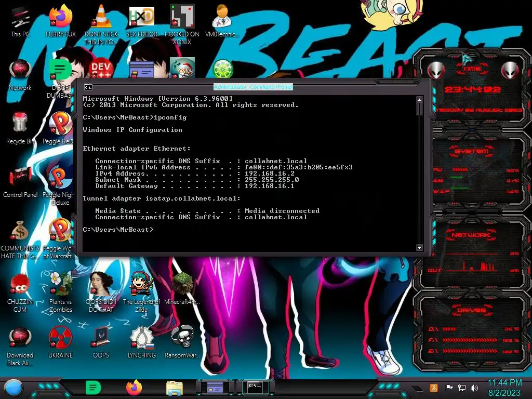Click the IPv4 address 192.168.16.2 line

[x=195, y=174]
